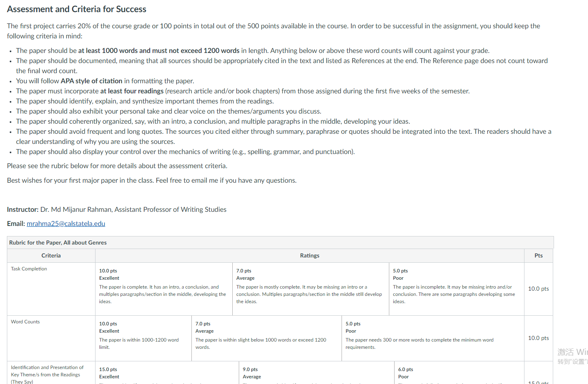Click Task Completion 5.0 pts Poor rating
The width and height of the screenshot is (588, 384).
tap(456, 289)
